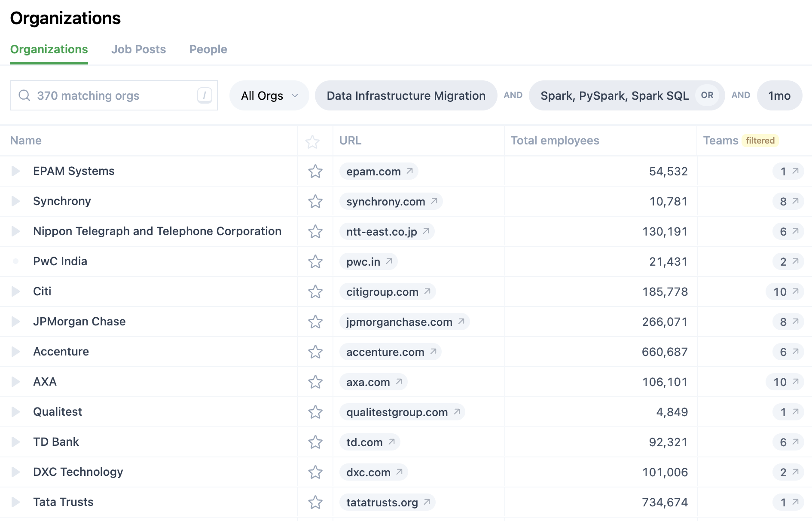
Task: Open the Tata Trusts teams arrow
Action: click(x=795, y=502)
